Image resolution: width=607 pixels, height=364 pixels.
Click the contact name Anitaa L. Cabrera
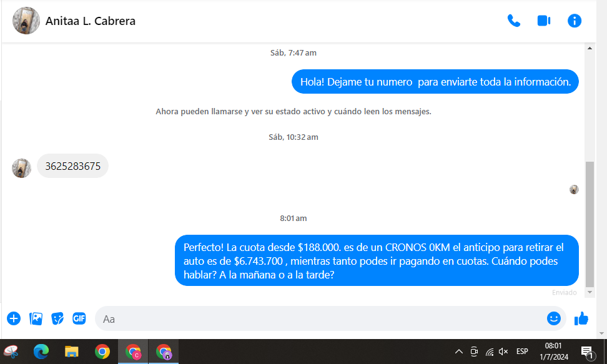pyautogui.click(x=91, y=21)
